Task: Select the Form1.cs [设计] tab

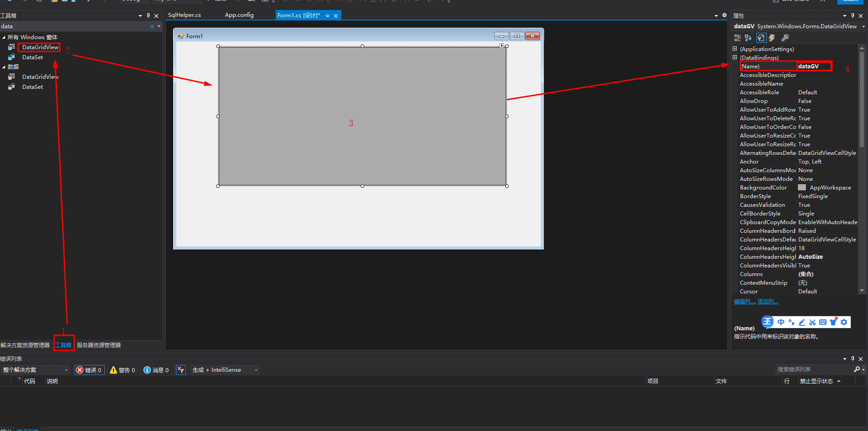Action: [x=299, y=15]
